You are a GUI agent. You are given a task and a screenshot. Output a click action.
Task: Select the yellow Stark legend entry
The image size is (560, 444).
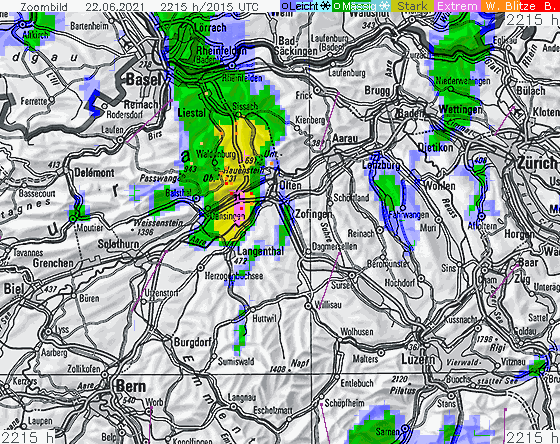412,6
